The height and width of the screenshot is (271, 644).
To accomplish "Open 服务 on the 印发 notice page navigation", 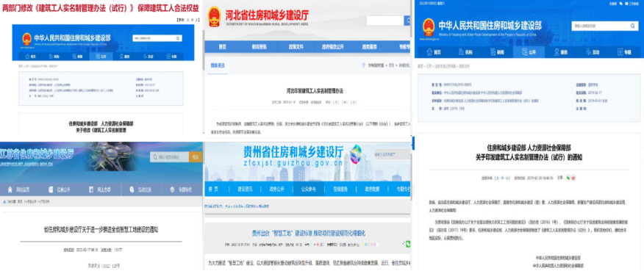I will (564, 53).
